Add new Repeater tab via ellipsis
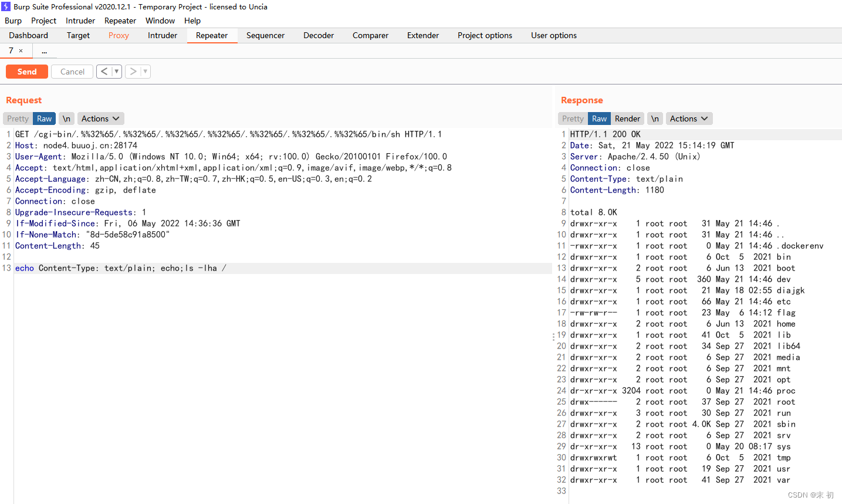This screenshot has width=842, height=504. tap(44, 51)
